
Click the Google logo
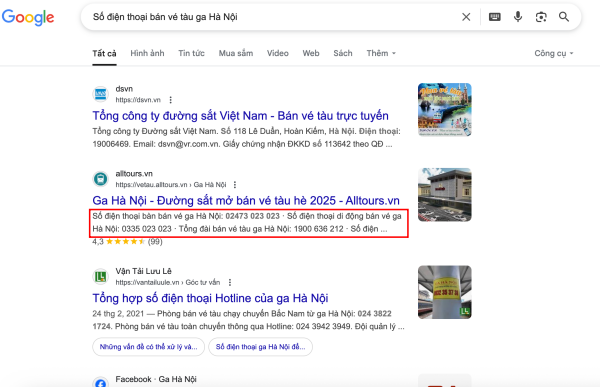[x=28, y=17]
